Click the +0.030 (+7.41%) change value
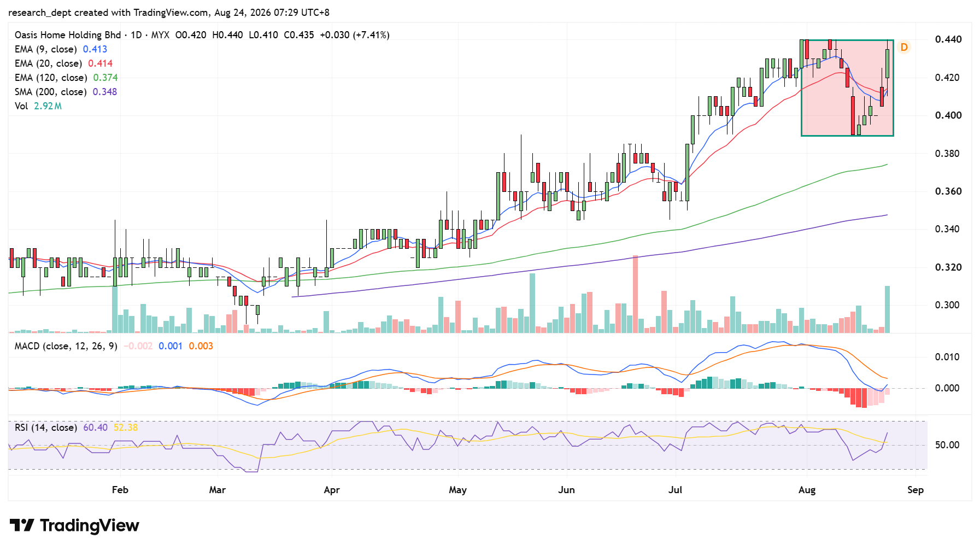 point(355,35)
